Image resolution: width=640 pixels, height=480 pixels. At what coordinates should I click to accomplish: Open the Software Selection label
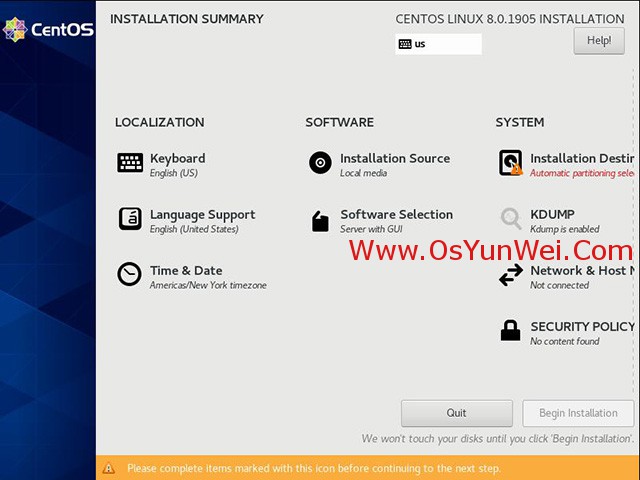pos(396,214)
